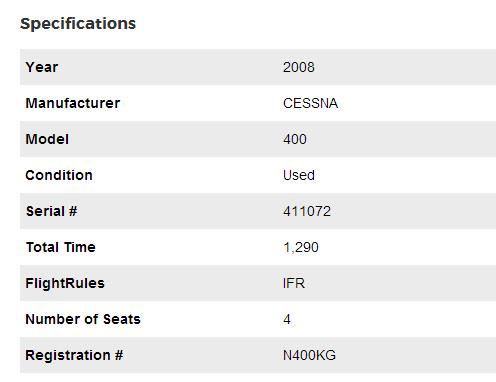The width and height of the screenshot is (496, 382).
Task: Click the 2008 year value
Action: click(x=299, y=67)
